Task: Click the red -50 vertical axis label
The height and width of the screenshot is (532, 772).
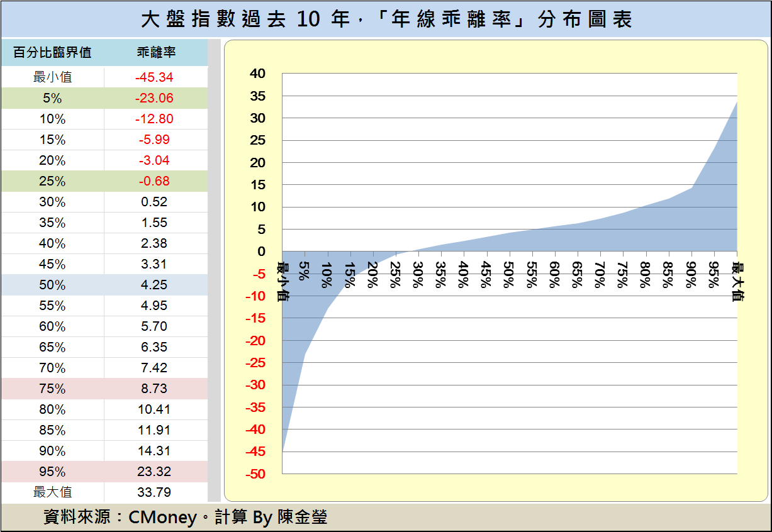Action: click(x=255, y=474)
